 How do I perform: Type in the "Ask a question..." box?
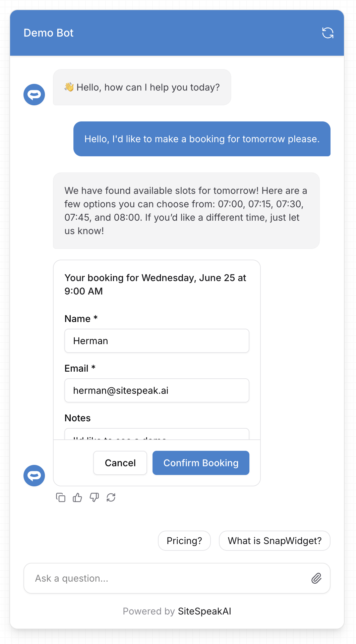pyautogui.click(x=168, y=578)
